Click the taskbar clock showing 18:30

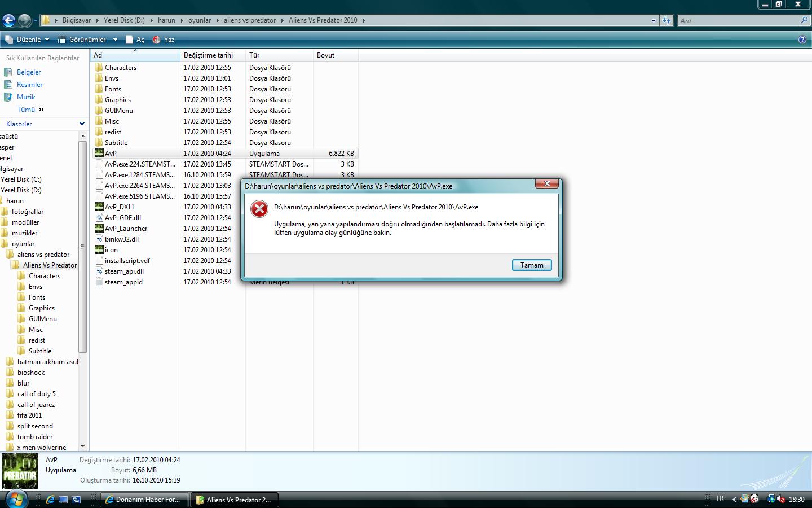[x=797, y=499]
